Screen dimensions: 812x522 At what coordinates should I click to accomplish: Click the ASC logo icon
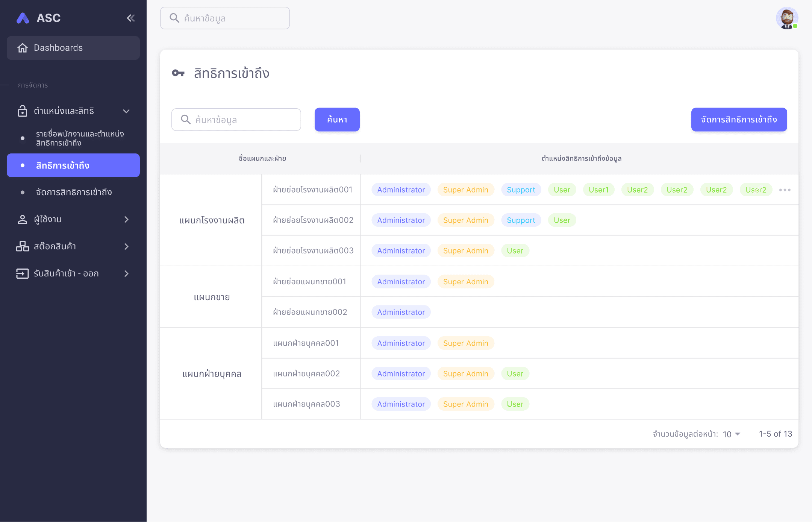coord(23,18)
